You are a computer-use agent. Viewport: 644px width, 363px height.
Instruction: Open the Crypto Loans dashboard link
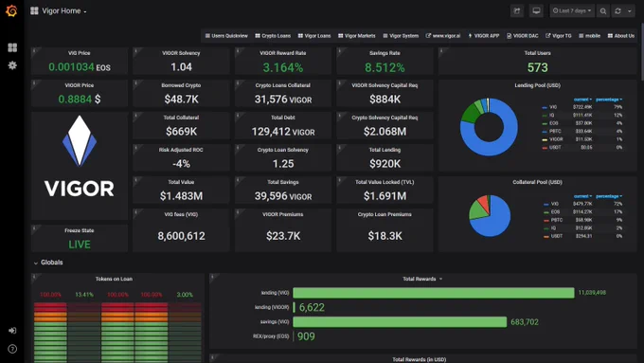(273, 36)
